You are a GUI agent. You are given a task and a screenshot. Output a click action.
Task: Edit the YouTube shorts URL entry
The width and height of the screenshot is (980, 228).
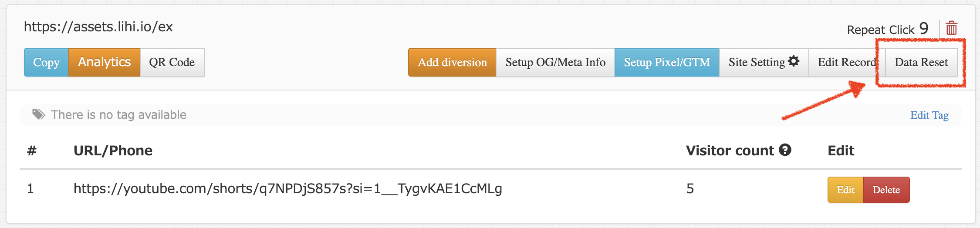845,190
